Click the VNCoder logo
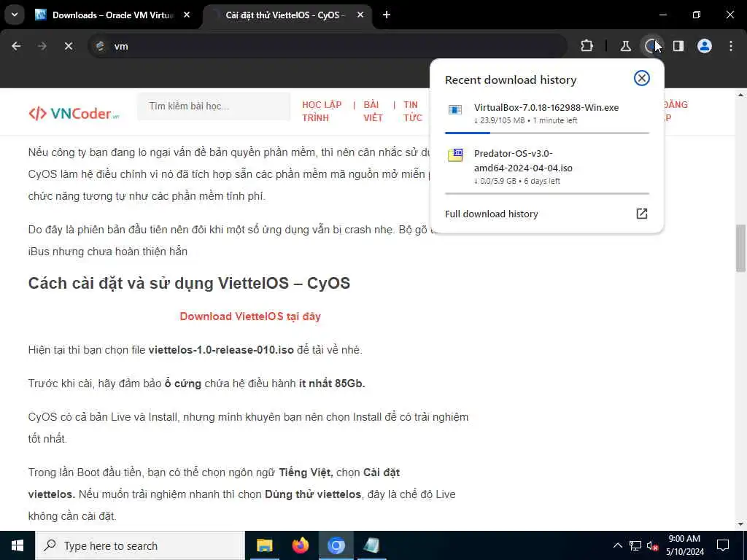Viewport: 747px width, 560px height. tap(74, 113)
